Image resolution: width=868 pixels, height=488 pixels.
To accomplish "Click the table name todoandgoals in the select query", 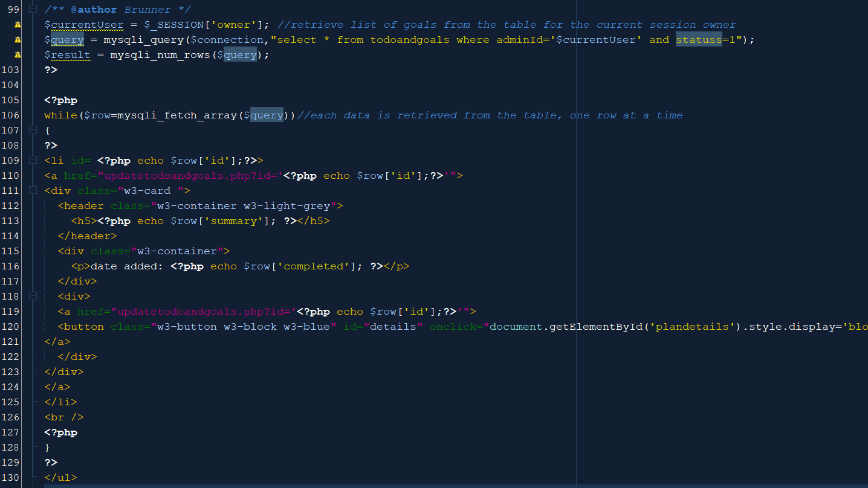I will (x=410, y=40).
